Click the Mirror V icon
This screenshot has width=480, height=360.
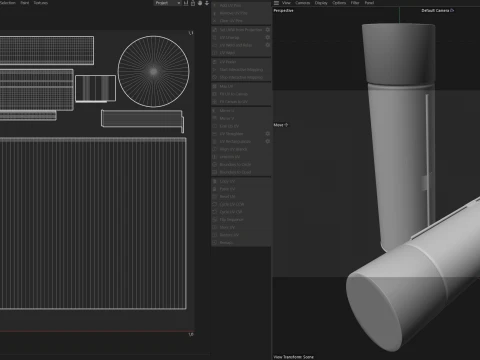tap(215, 118)
